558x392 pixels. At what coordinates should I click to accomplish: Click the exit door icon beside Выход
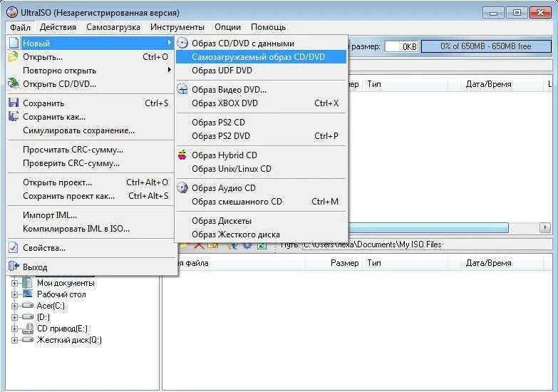coord(14,266)
